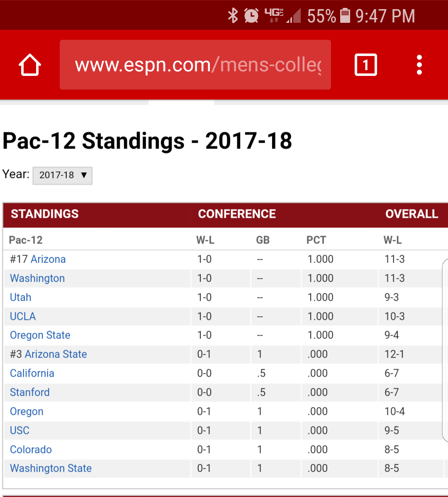Tap the alarm clock status icon
This screenshot has height=497, width=448.
251,15
